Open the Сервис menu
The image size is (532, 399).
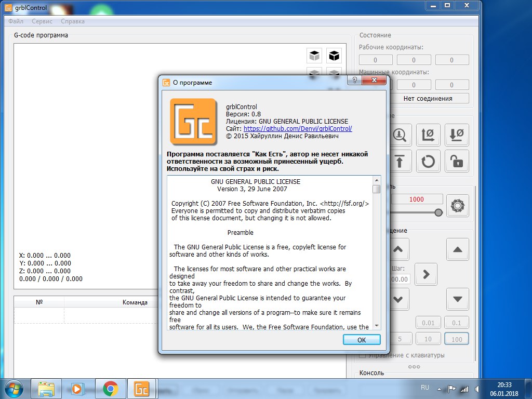point(42,21)
